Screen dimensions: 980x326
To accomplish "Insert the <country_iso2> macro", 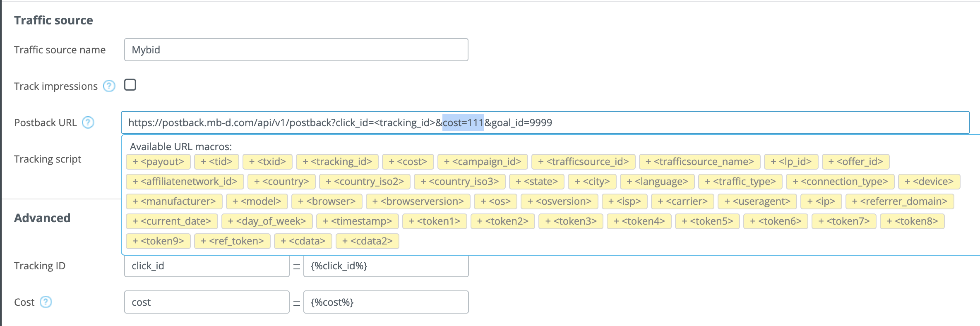I will pyautogui.click(x=364, y=182).
